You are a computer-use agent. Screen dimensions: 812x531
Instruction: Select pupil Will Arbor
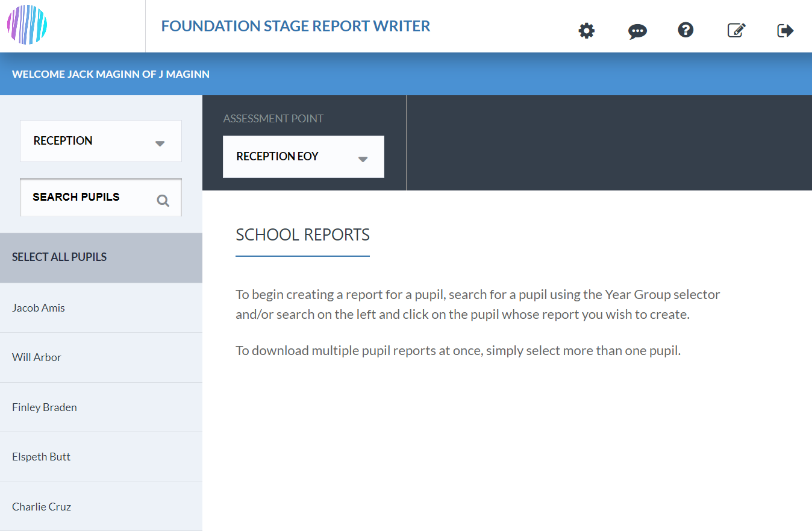pos(101,357)
